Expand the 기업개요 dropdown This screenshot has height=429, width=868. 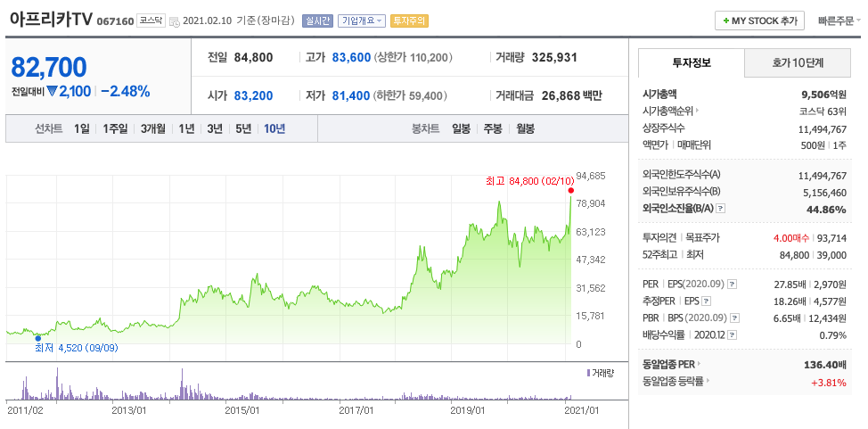point(362,21)
